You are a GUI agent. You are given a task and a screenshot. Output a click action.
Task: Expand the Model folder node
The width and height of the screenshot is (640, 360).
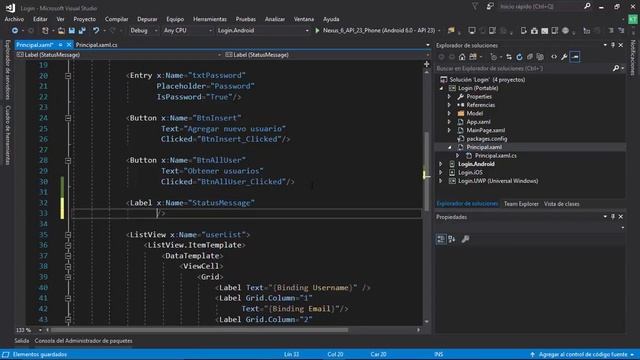449,113
